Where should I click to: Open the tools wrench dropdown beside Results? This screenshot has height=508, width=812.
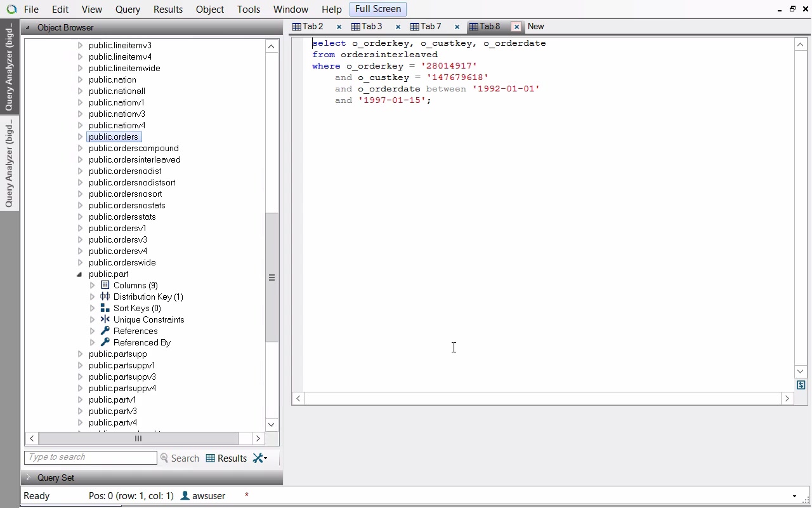[260, 458]
